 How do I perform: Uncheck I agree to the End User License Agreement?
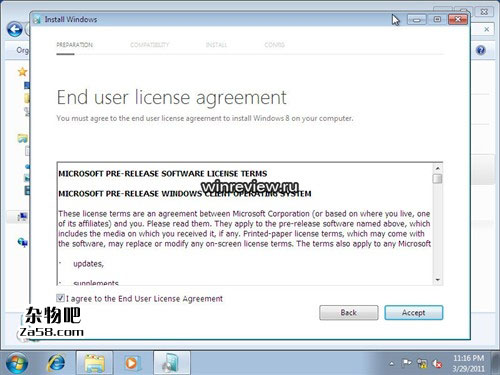click(60, 298)
